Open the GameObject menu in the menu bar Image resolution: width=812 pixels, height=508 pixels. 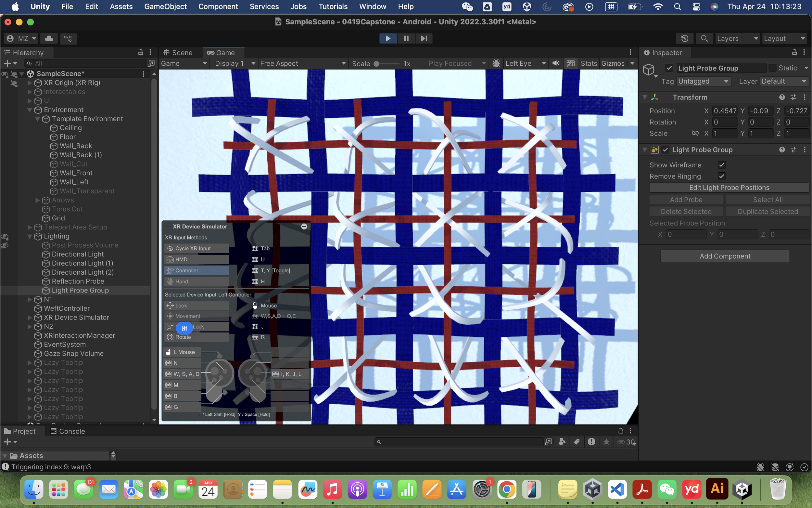point(166,7)
